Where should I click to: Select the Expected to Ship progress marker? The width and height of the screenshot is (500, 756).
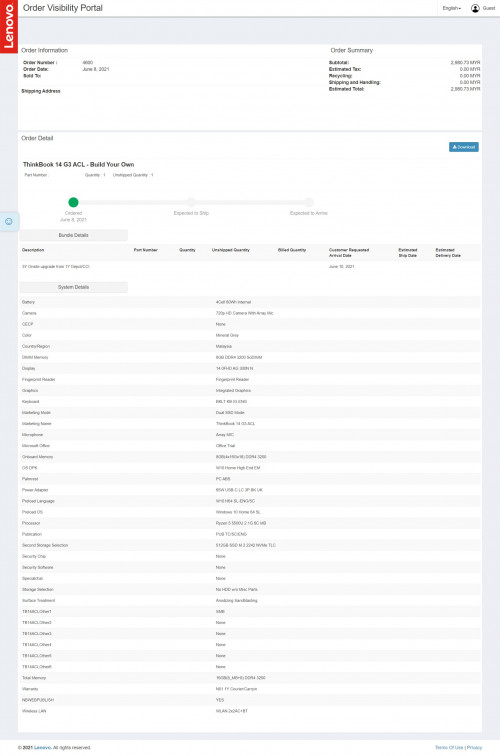pos(191,202)
